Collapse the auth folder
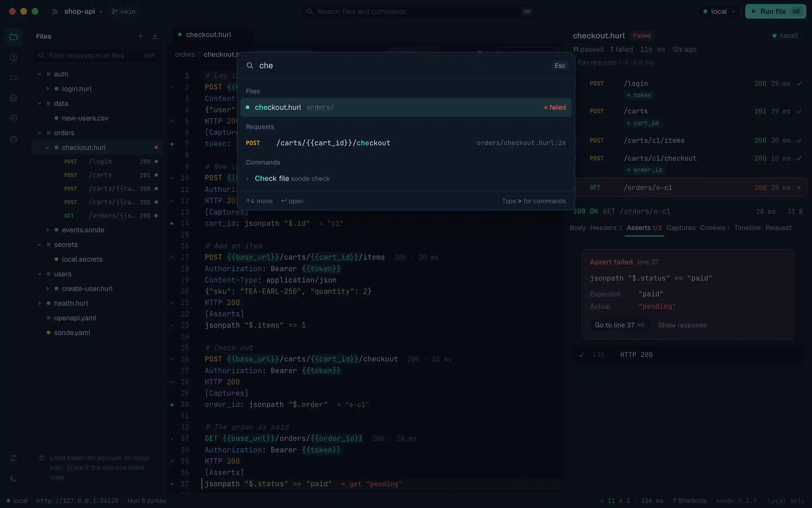The width and height of the screenshot is (812, 508). [39, 74]
